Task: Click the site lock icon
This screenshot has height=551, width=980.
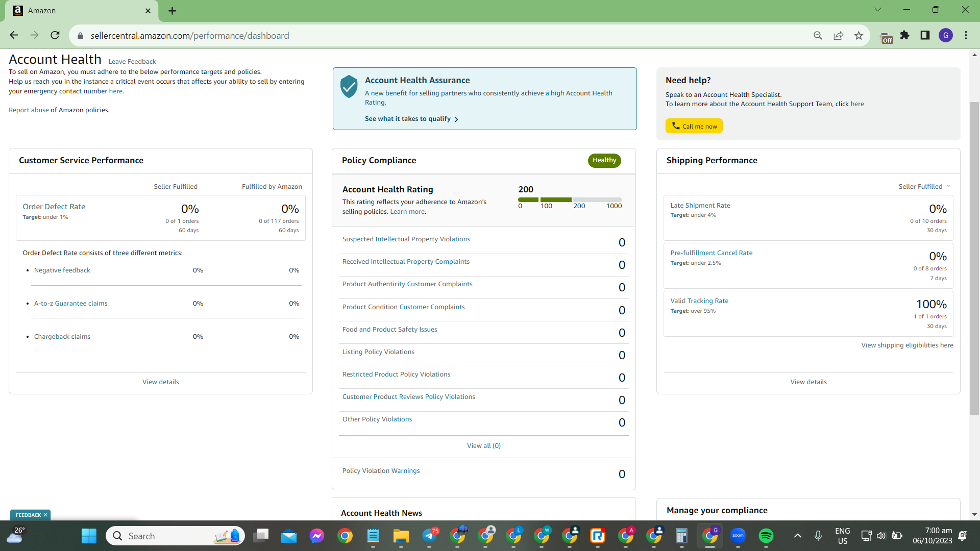Action: (80, 36)
